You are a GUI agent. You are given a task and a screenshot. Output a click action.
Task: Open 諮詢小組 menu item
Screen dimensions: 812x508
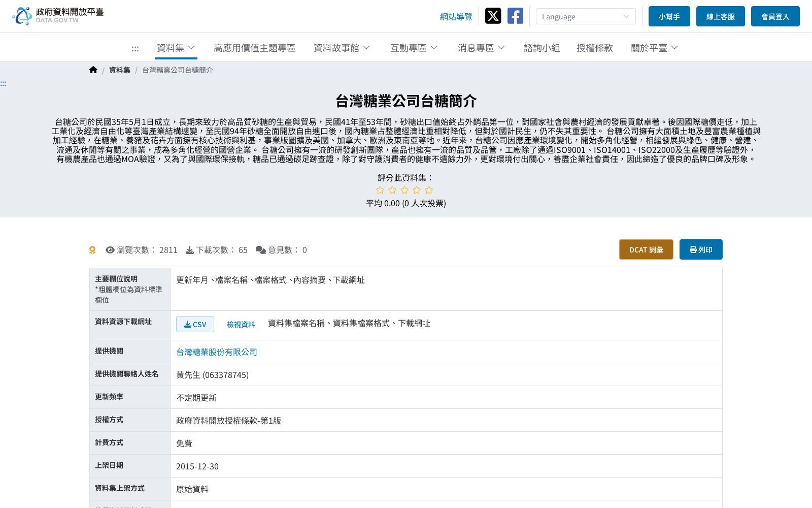542,48
